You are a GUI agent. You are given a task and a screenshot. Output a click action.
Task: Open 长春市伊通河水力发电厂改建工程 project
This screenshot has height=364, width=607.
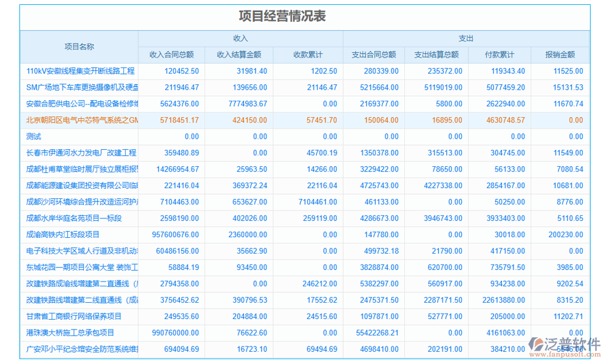81,153
